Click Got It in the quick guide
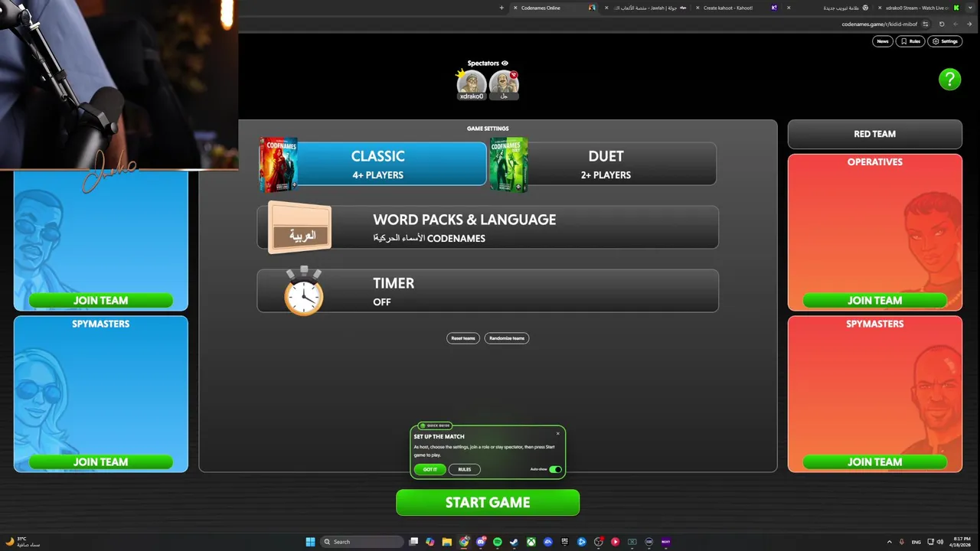The height and width of the screenshot is (551, 980). click(430, 469)
